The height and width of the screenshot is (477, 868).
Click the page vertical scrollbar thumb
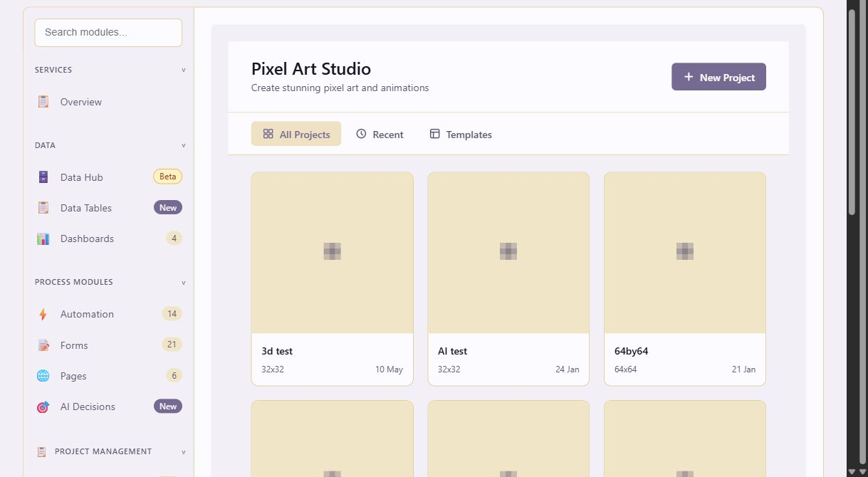852,112
